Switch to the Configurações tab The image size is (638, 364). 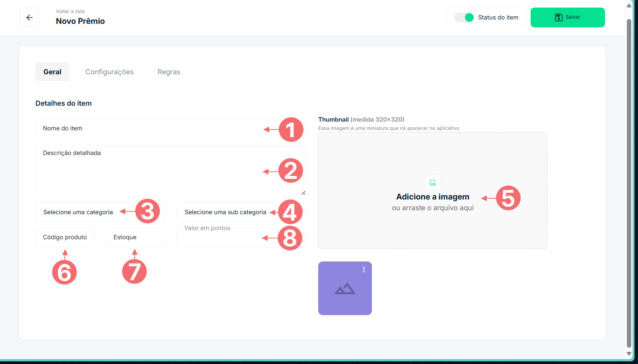pos(109,72)
